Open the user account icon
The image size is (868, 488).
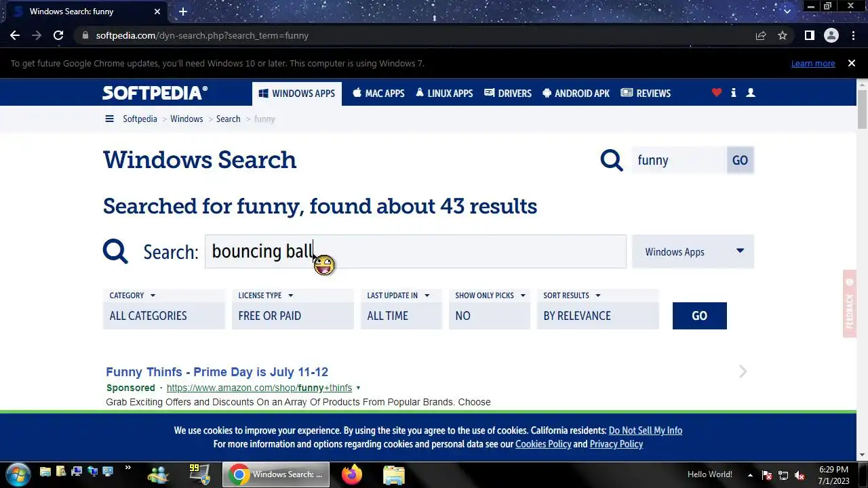click(751, 93)
